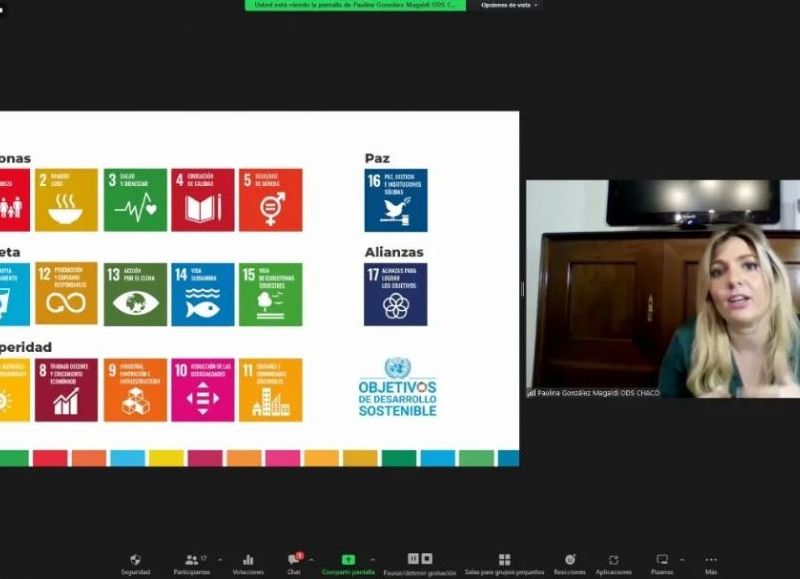This screenshot has width=800, height=579.
Task: Click the green Compartir pantalla icon
Action: pyautogui.click(x=348, y=560)
